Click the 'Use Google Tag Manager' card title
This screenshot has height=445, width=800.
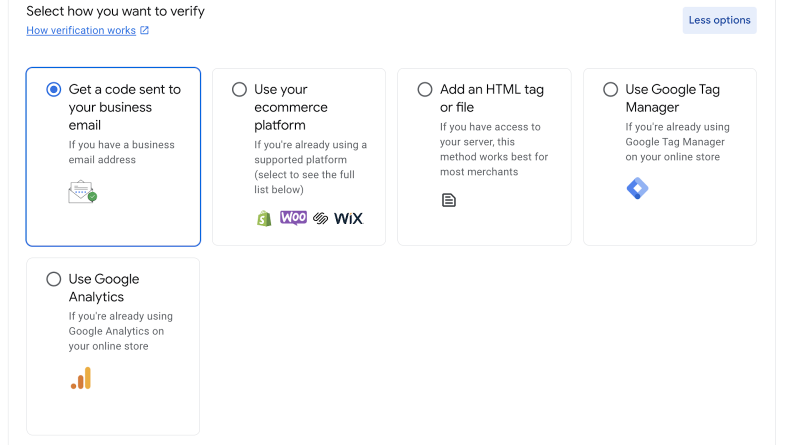[671, 98]
